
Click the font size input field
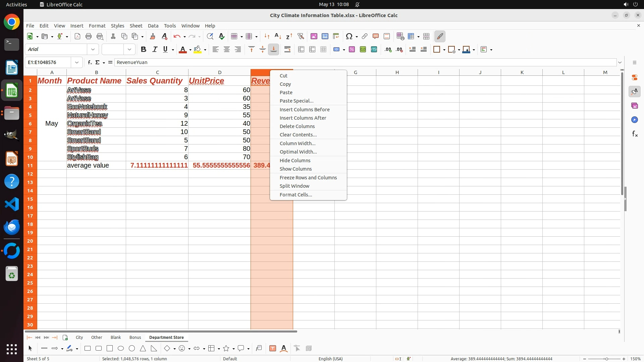113,49
